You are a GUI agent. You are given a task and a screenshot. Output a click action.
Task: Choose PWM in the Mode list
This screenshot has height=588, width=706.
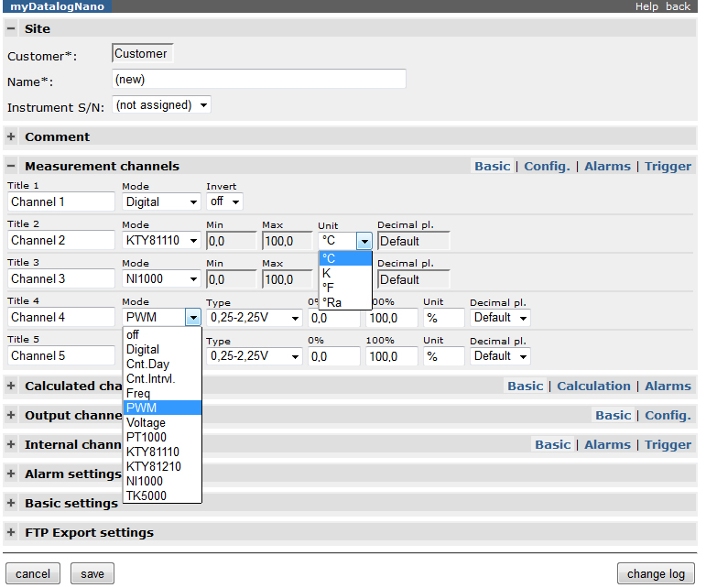162,408
